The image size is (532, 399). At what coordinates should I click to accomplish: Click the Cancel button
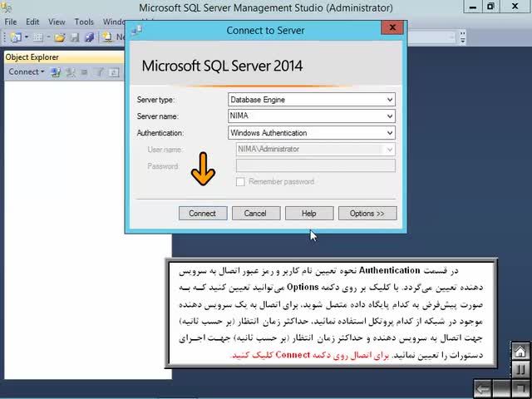tap(256, 214)
